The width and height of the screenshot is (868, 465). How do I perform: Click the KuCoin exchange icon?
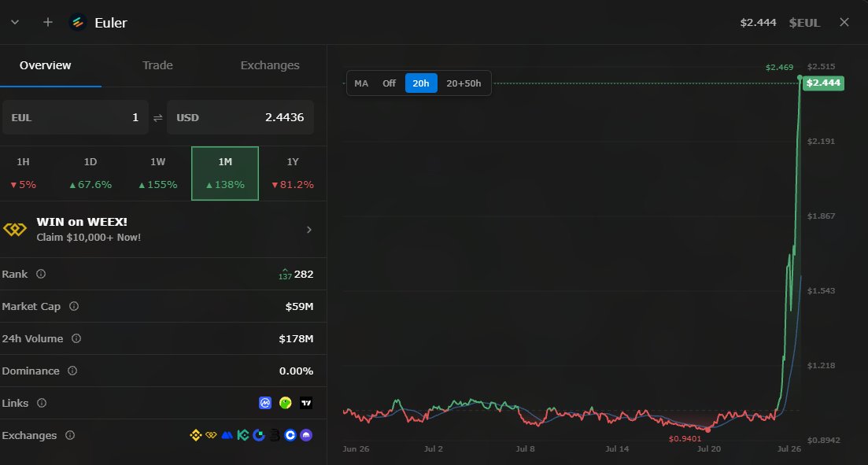243,435
